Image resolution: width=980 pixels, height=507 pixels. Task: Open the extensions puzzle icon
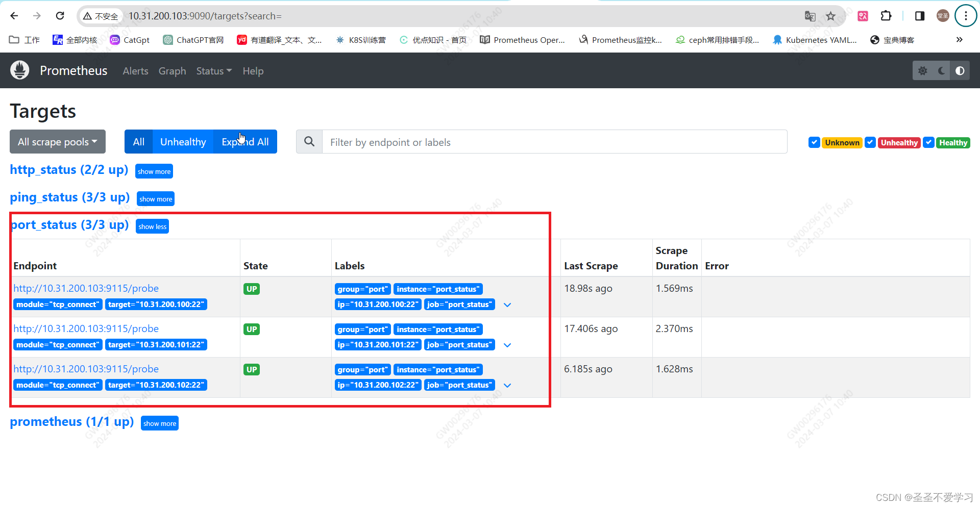[886, 16]
